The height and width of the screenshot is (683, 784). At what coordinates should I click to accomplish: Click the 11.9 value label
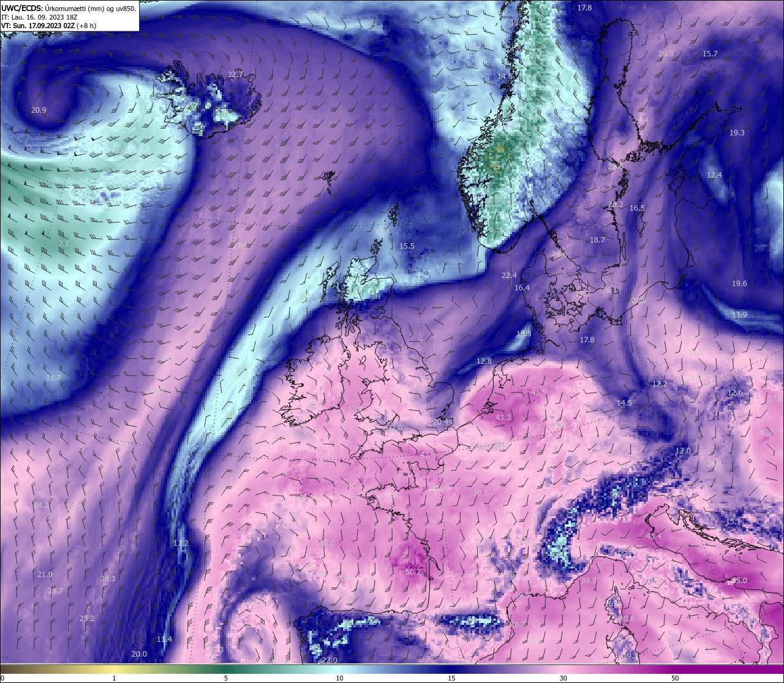point(739,315)
